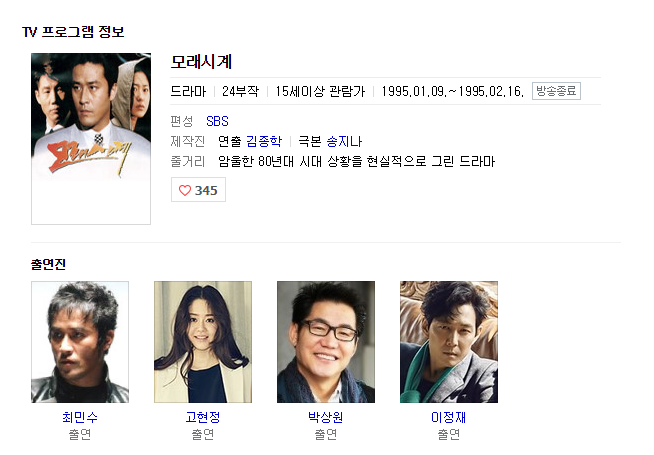
Task: Click the 방송종료 status badge
Action: click(x=556, y=91)
